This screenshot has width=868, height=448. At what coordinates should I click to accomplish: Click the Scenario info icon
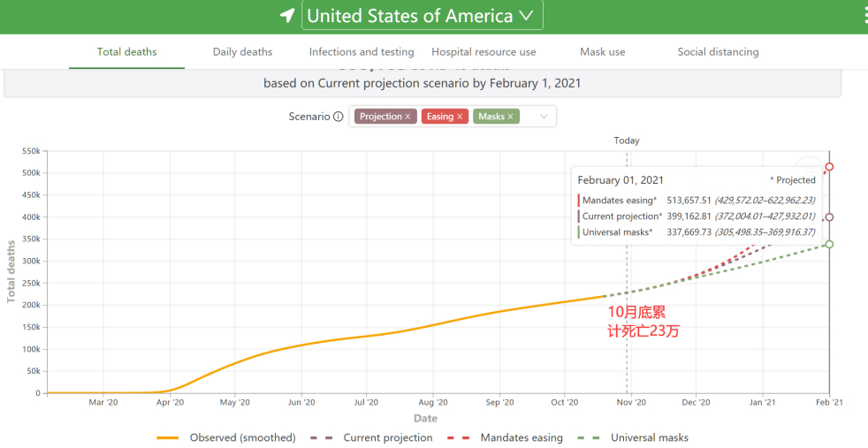point(339,117)
